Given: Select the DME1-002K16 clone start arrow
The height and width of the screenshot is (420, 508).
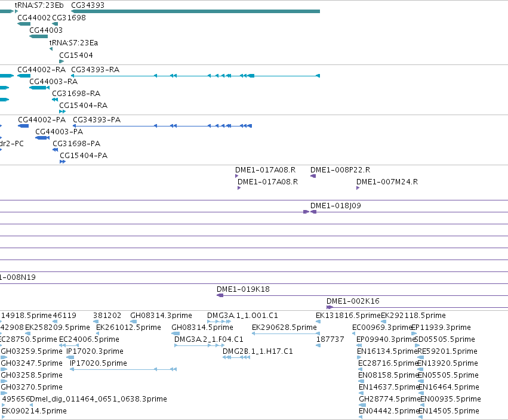Looking at the screenshot, I should coord(330,307).
